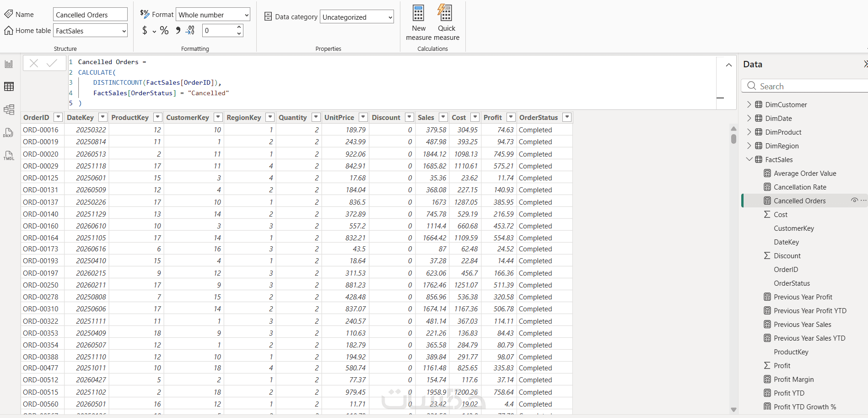The height and width of the screenshot is (418, 868).
Task: Apply percentage format to measure
Action: pos(164,31)
